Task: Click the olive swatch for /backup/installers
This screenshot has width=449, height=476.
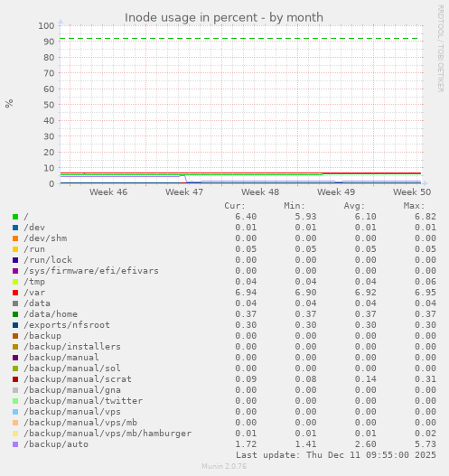Action: pyautogui.click(x=15, y=347)
